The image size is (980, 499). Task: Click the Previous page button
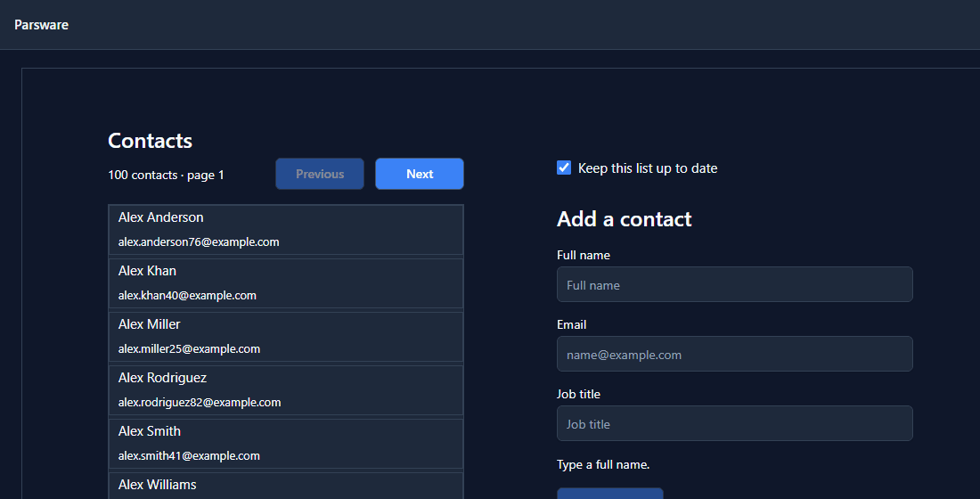click(319, 174)
